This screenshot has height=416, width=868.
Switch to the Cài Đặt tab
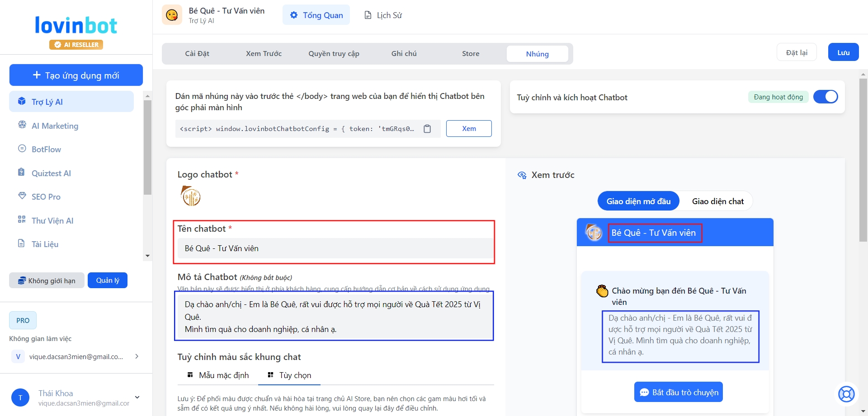[197, 54]
